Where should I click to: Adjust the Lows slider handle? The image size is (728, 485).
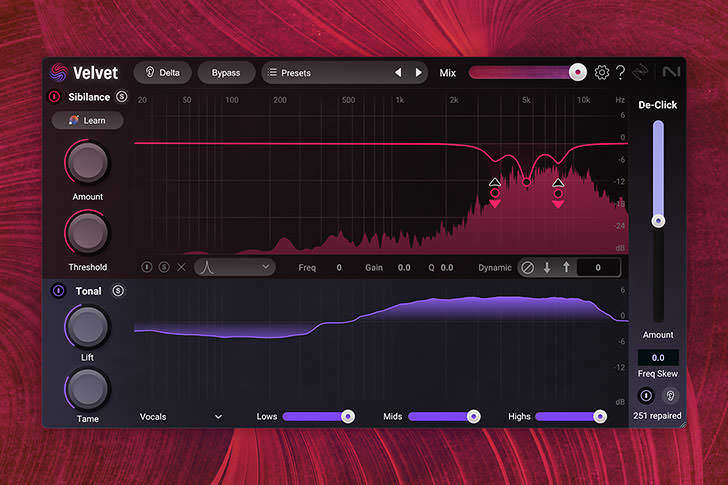pos(348,416)
